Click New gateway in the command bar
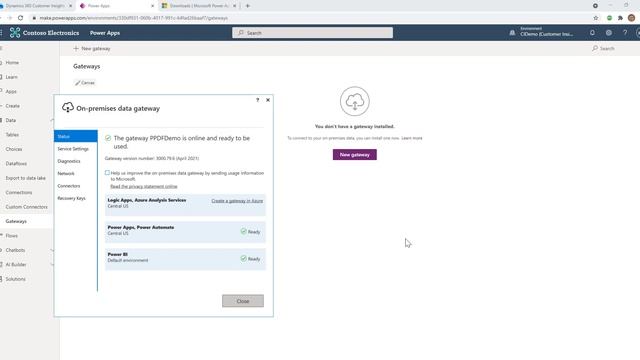640x360 pixels. click(92, 48)
